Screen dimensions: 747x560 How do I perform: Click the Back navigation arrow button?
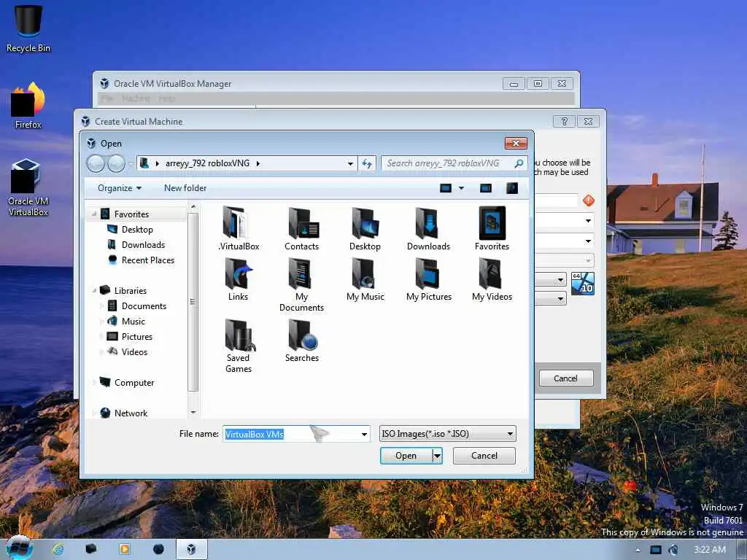click(96, 163)
